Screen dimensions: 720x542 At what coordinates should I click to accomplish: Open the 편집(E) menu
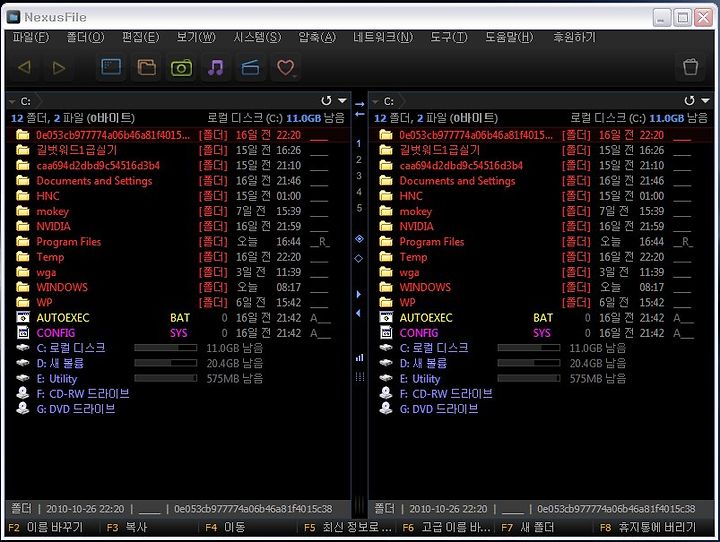141,37
